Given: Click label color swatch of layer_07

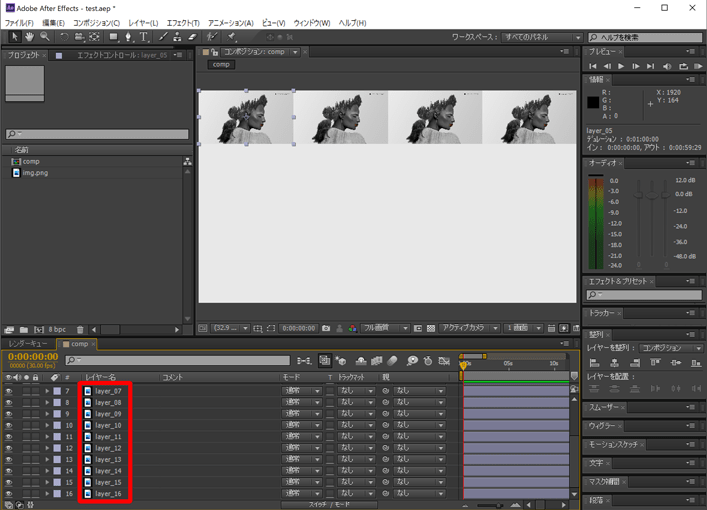Looking at the screenshot, I should pyautogui.click(x=57, y=391).
